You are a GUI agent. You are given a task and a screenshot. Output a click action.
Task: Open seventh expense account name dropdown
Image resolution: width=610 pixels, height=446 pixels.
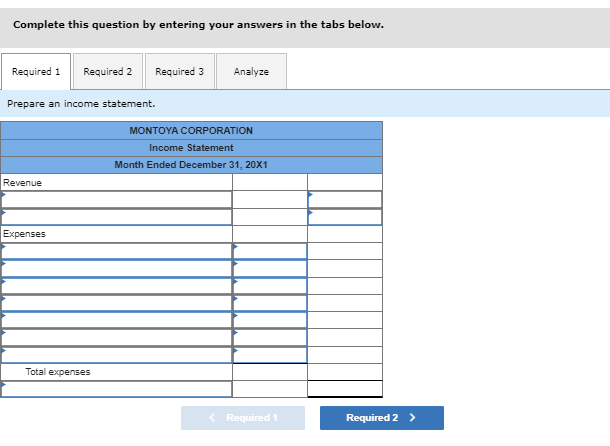tap(116, 355)
